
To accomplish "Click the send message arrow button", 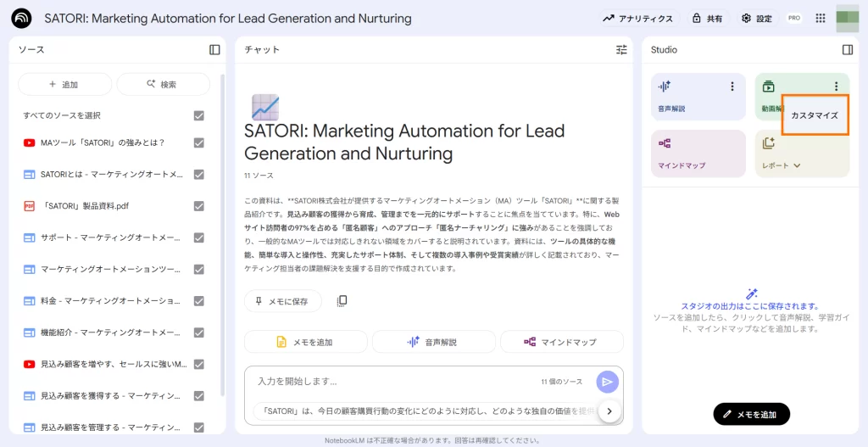I will (x=607, y=382).
